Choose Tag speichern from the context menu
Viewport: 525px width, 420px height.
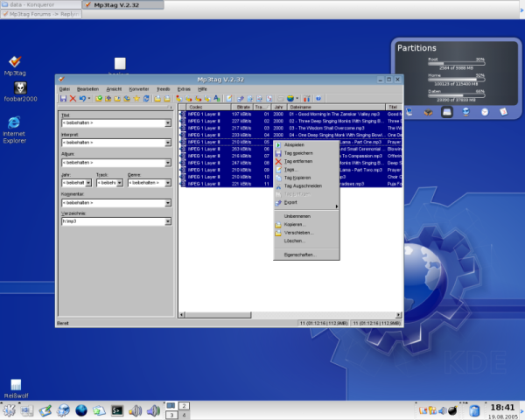(306, 153)
